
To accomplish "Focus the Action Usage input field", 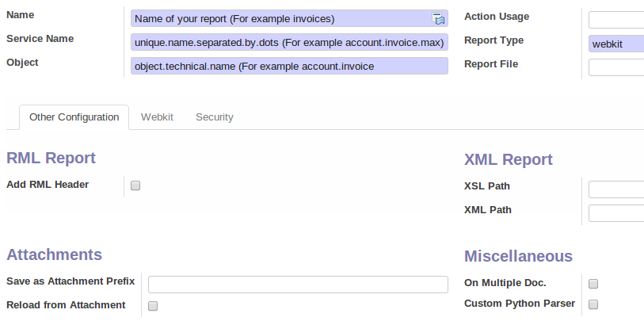I will [x=616, y=20].
